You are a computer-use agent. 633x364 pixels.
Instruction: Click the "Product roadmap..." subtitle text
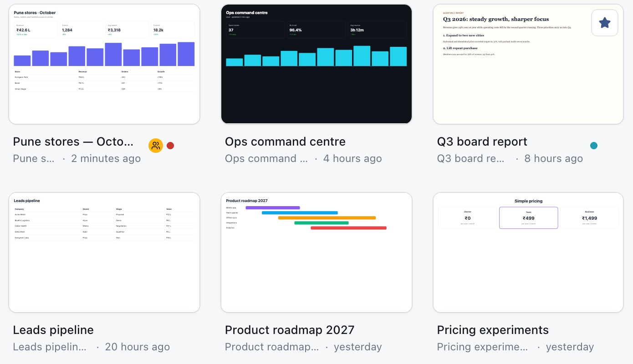tap(272, 347)
